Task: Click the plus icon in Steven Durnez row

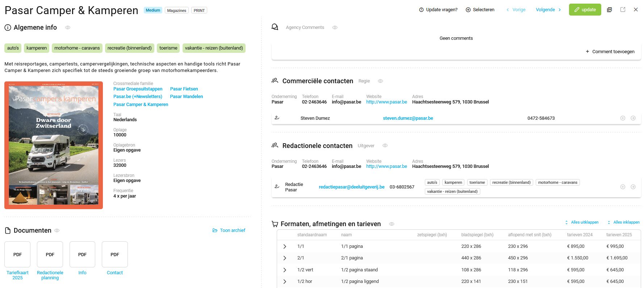Action: (x=623, y=118)
